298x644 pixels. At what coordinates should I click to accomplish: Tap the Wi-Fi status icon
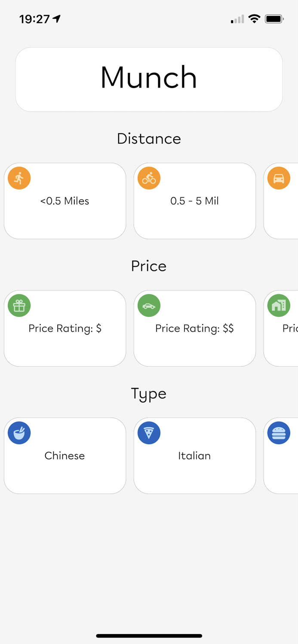[x=254, y=19]
